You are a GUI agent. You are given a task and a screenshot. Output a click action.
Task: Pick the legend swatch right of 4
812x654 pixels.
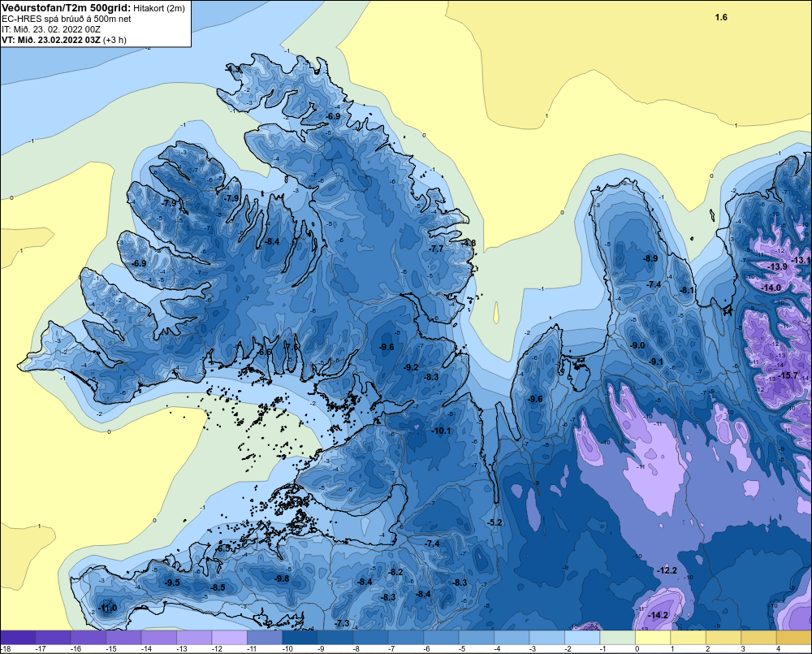coord(794,638)
